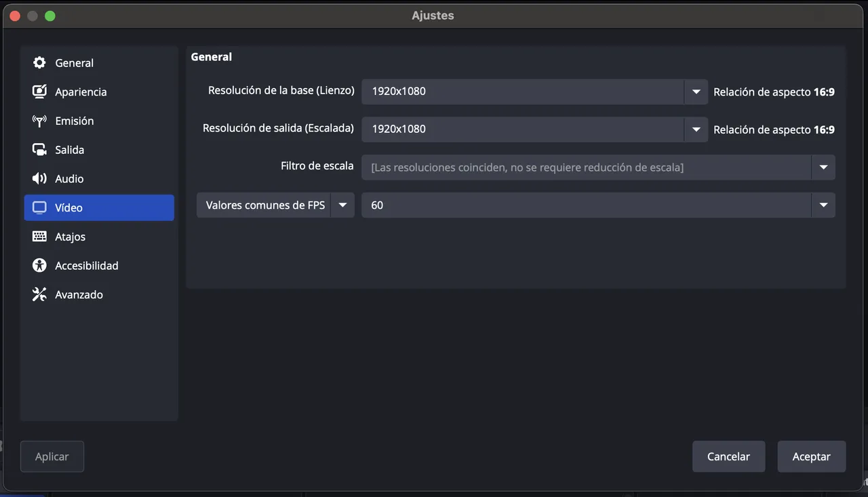Click the "Resolución de la base (Lienzo)" label
This screenshot has height=497, width=868.
point(281,90)
